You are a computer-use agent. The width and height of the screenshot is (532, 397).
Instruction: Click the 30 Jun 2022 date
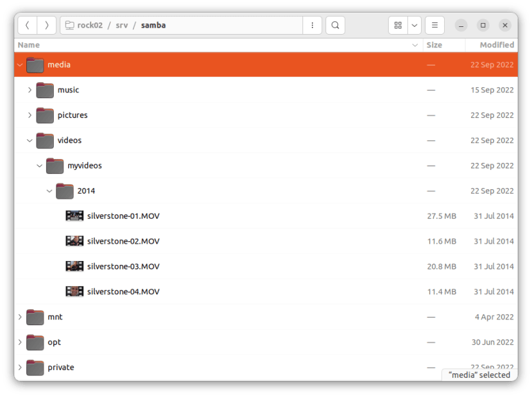(x=492, y=342)
